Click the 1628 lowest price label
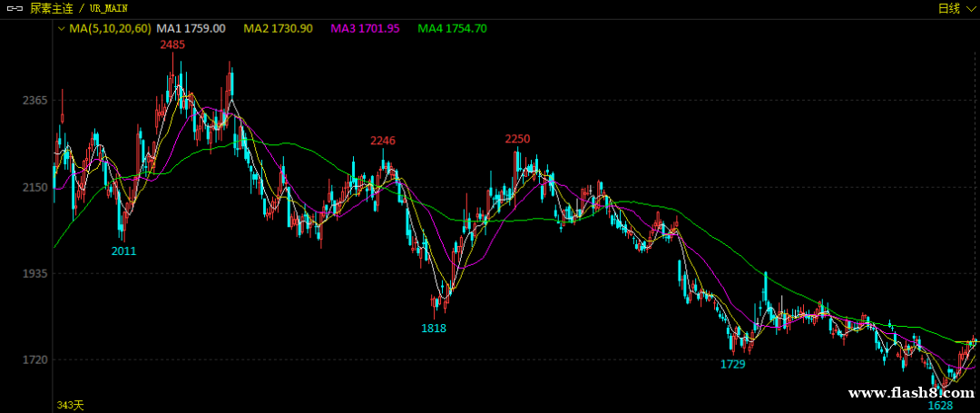This screenshot has height=413, width=980. [940, 406]
